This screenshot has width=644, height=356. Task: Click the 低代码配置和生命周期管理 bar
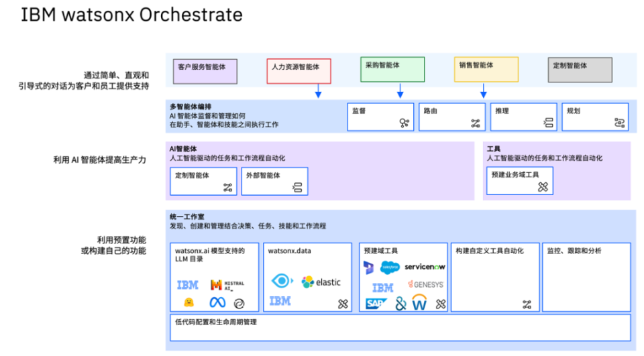(x=400, y=328)
